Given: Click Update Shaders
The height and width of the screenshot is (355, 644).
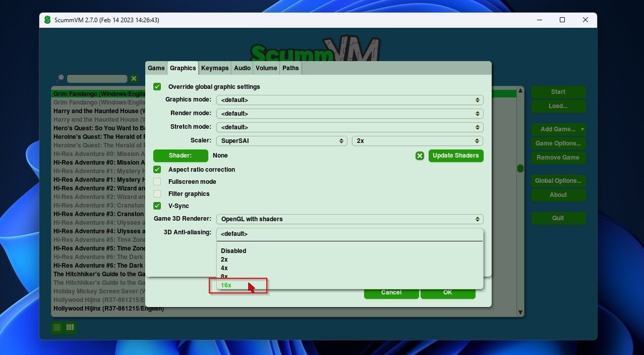Looking at the screenshot, I should tap(456, 156).
